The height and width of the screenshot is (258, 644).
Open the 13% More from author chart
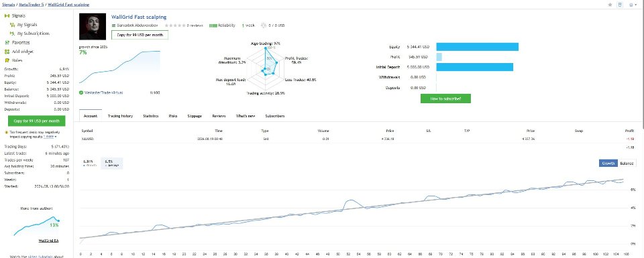coord(36,226)
